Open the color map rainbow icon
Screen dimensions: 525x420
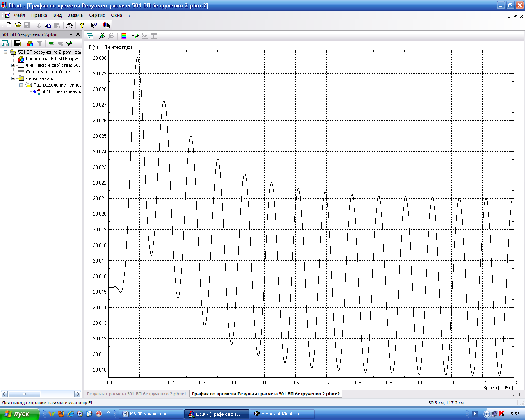pyautogui.click(x=123, y=36)
